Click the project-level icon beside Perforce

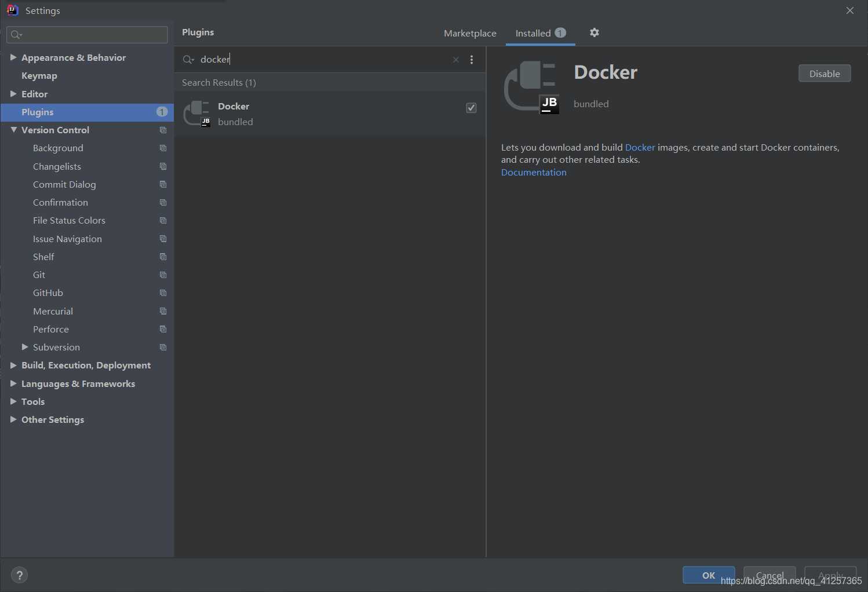pos(163,329)
